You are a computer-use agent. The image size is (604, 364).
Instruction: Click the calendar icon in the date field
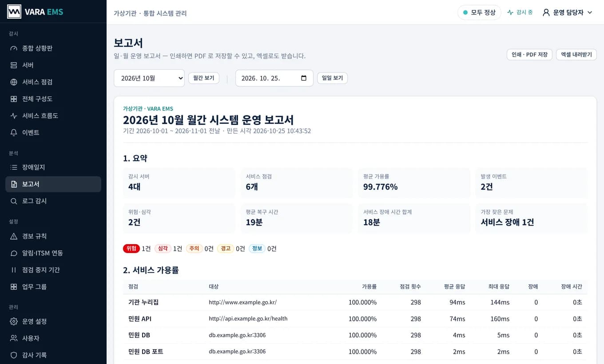point(304,78)
